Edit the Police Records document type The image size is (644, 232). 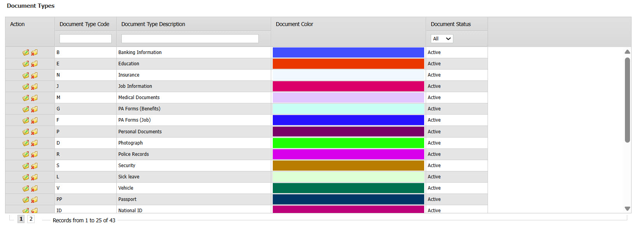[26, 154]
